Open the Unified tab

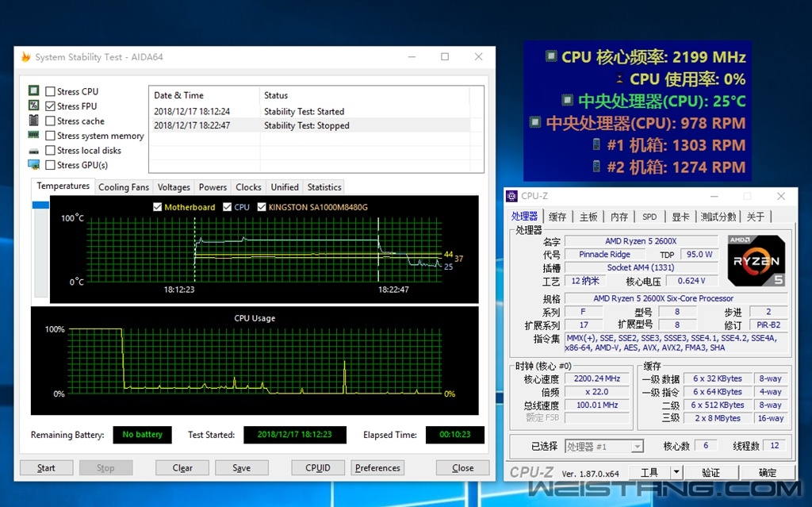[285, 187]
